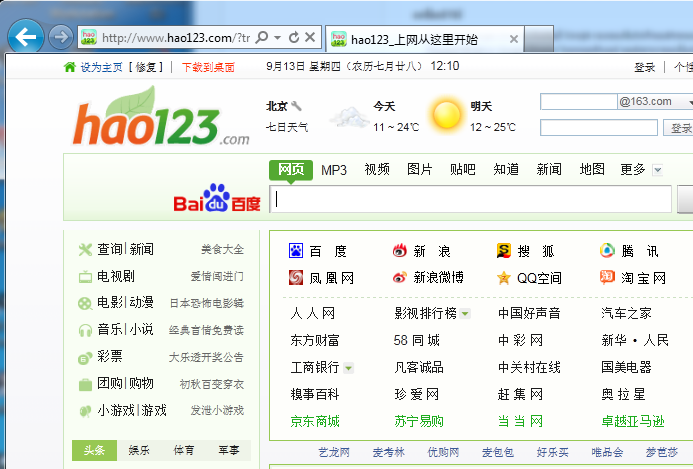Click the browser back arrow button
This screenshot has width=693, height=469.
[x=24, y=37]
